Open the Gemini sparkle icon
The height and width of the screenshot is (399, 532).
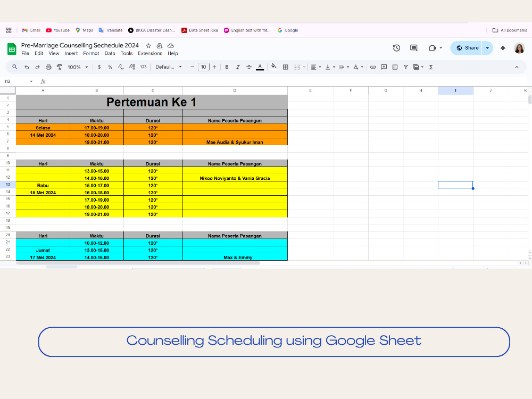click(503, 48)
